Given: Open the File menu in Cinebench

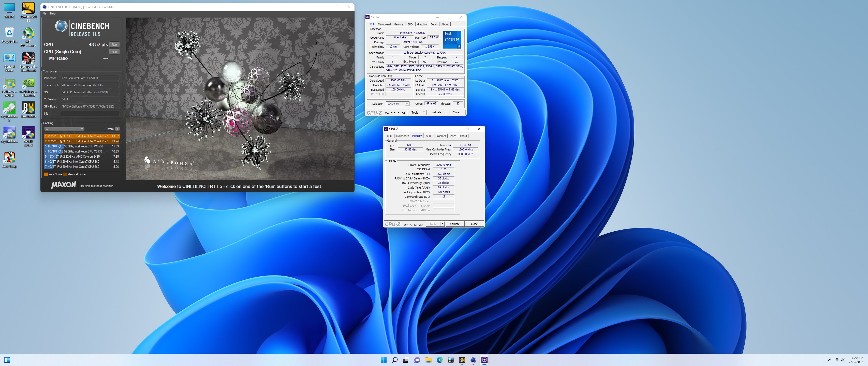Looking at the screenshot, I should (45, 13).
